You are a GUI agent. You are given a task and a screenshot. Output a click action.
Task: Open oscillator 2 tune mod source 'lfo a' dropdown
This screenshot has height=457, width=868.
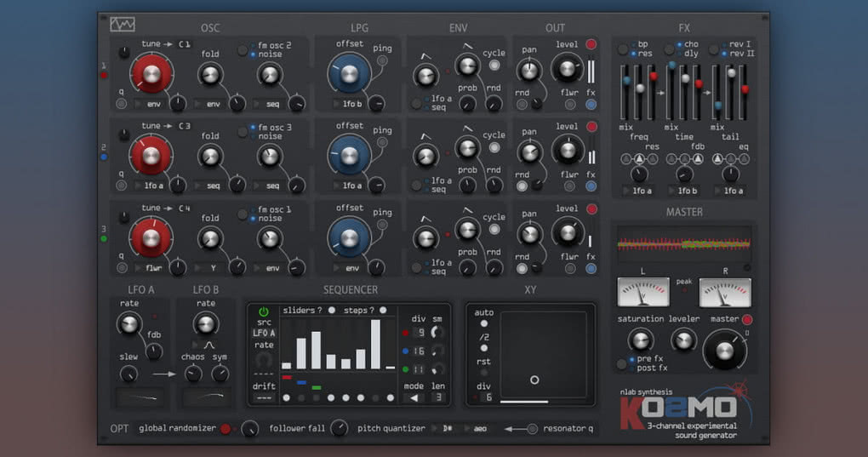point(150,186)
